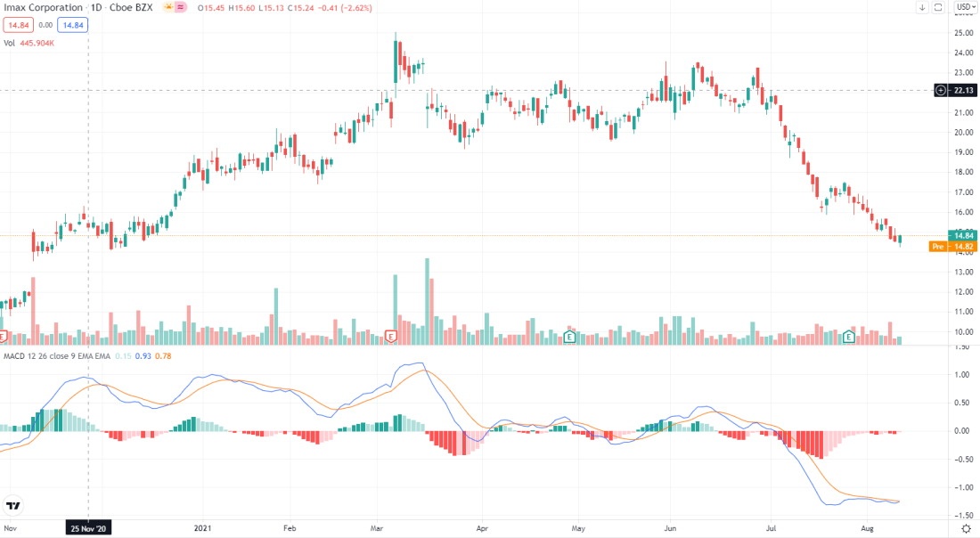Click the orange Pre 14.82 price label
The image size is (980, 538).
coord(952,247)
